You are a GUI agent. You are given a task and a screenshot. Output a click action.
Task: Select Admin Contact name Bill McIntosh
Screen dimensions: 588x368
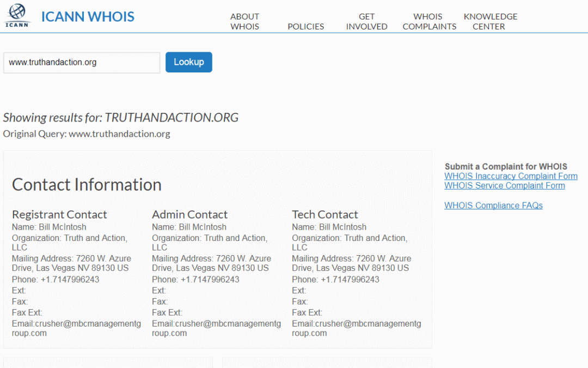[x=189, y=227]
